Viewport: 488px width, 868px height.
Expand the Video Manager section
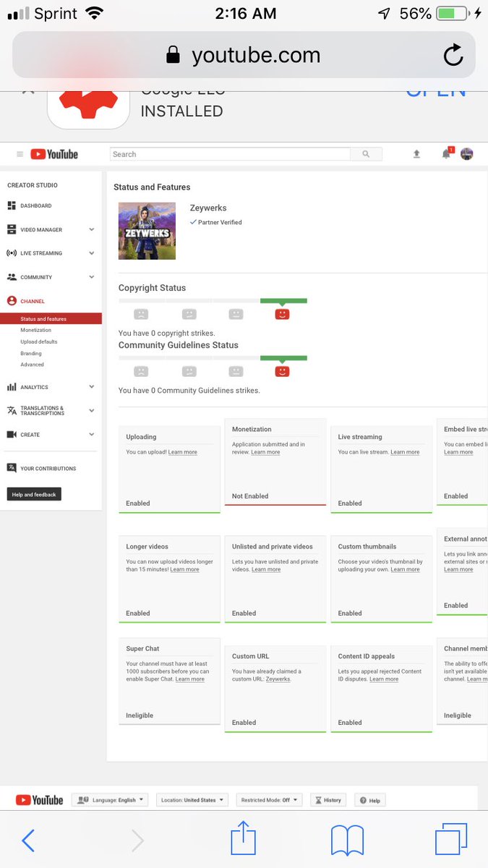(x=91, y=229)
